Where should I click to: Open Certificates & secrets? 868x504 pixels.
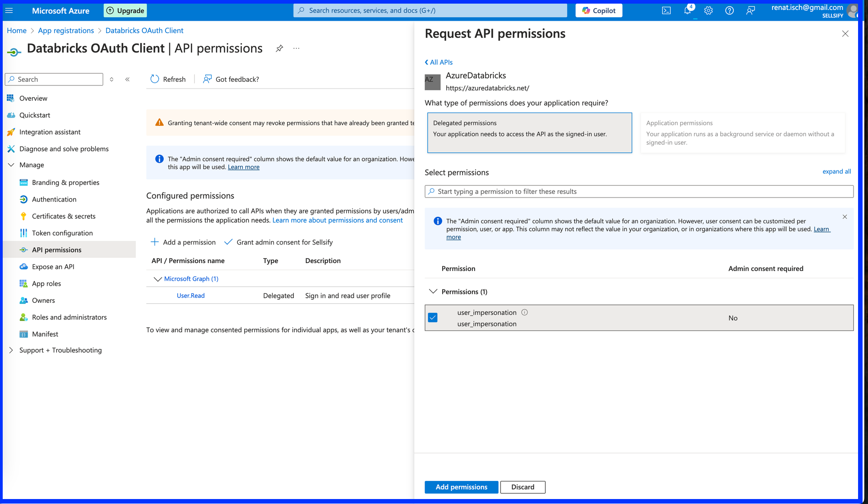point(63,216)
